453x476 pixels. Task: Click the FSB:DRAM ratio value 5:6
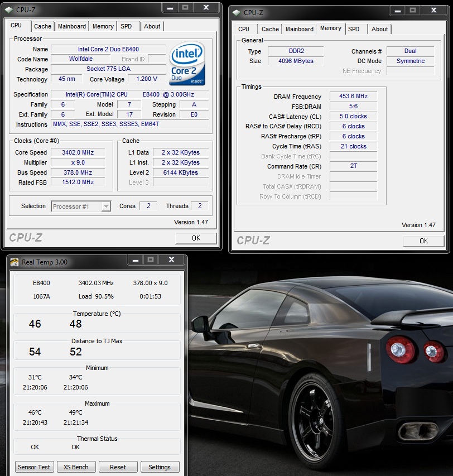354,106
